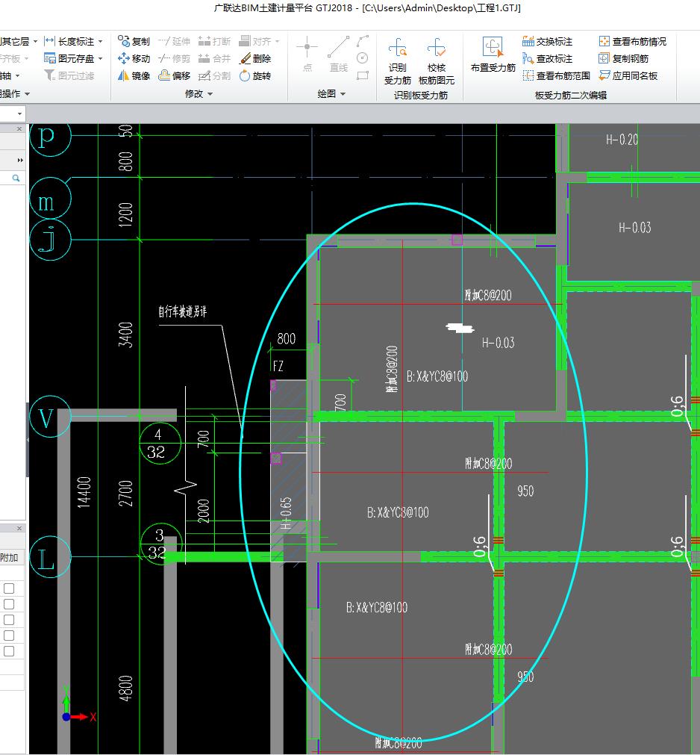
Task: Choose the circle draw tool
Action: coord(363,58)
